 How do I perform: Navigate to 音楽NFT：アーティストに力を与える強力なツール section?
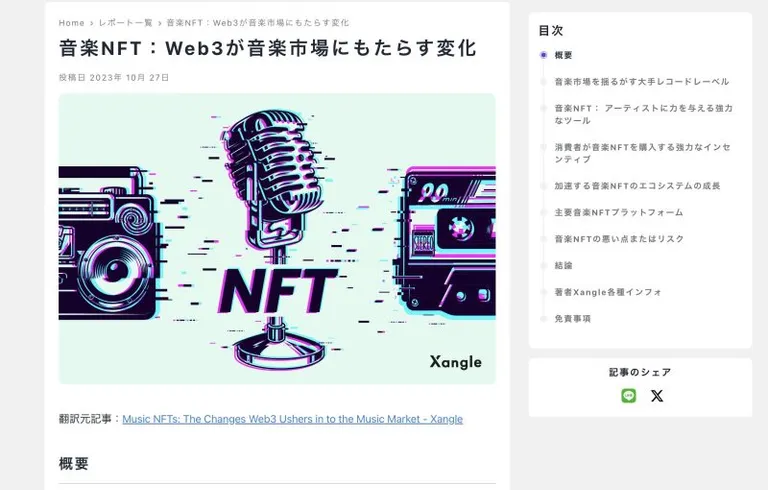click(x=643, y=114)
